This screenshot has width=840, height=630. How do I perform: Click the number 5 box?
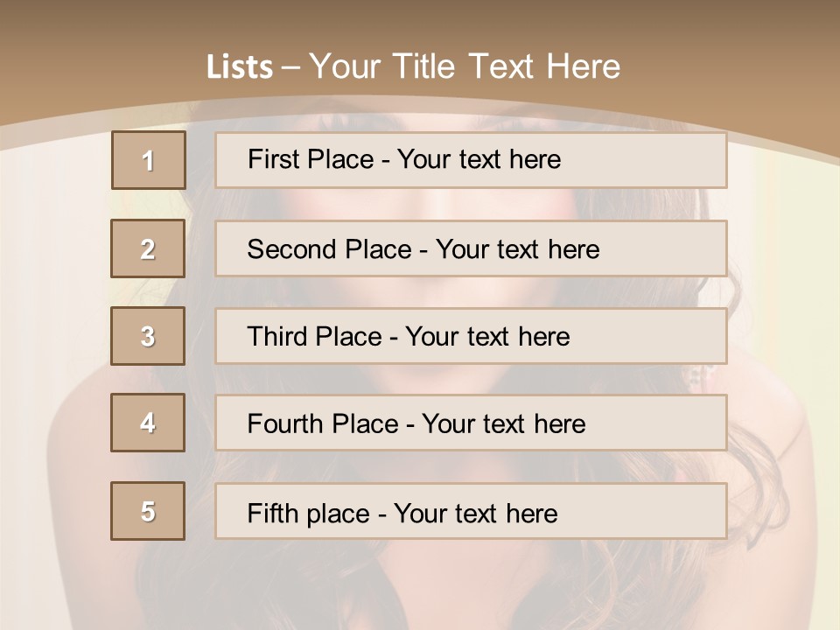[x=148, y=511]
